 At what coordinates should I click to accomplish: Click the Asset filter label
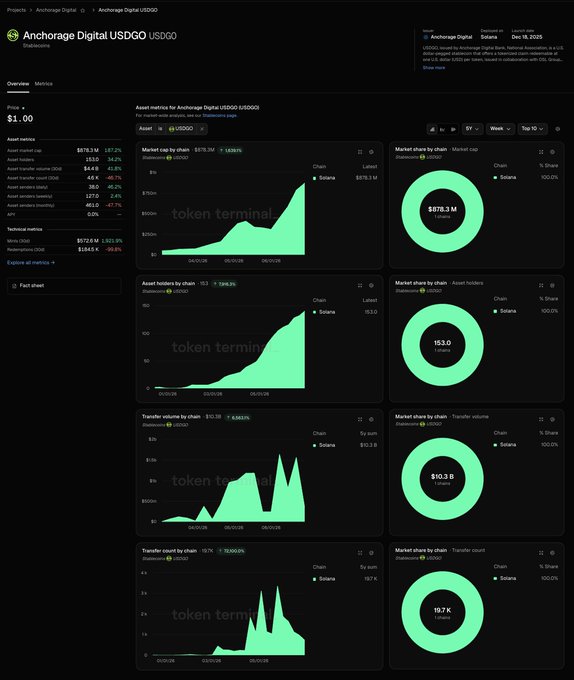pos(145,129)
